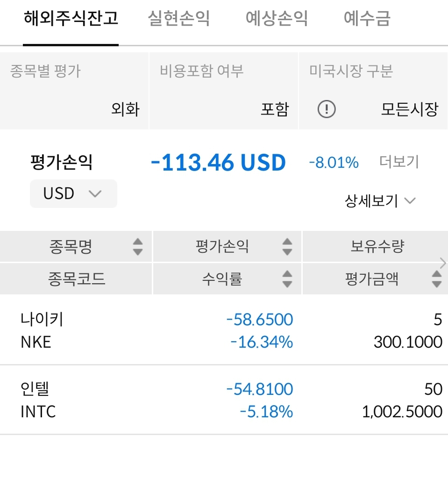Click right chevron at table header edge
The height and width of the screenshot is (479, 448).
click(x=443, y=262)
